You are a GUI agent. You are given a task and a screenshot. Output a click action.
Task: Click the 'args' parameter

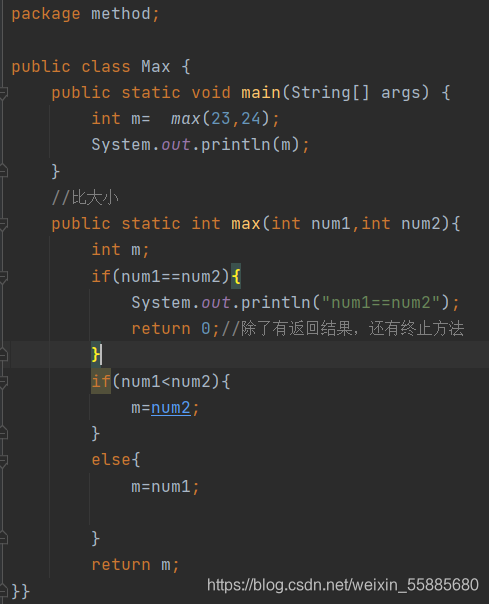click(401, 93)
